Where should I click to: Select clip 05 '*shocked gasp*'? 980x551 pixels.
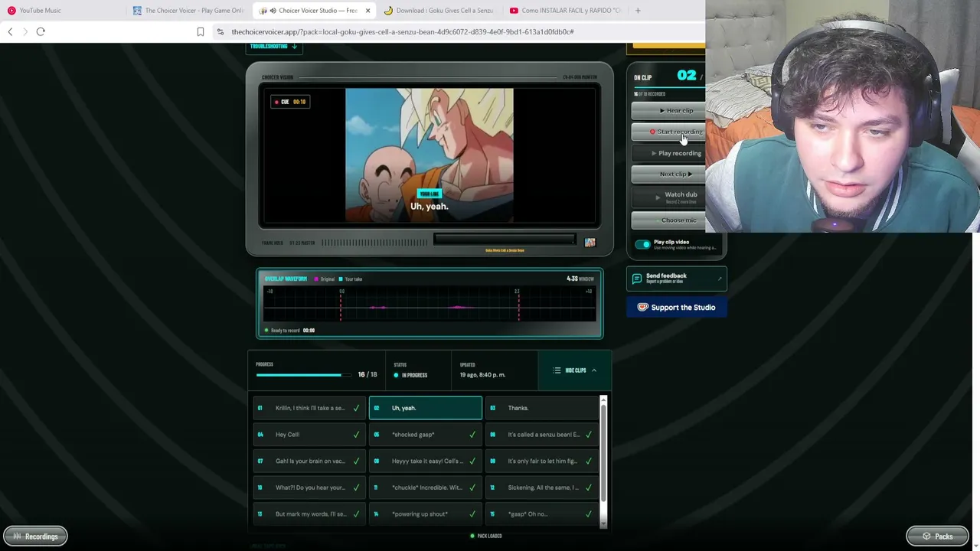point(426,435)
